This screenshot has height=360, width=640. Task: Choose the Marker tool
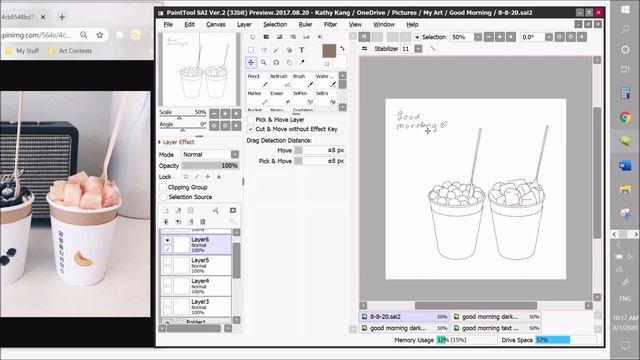click(x=257, y=98)
